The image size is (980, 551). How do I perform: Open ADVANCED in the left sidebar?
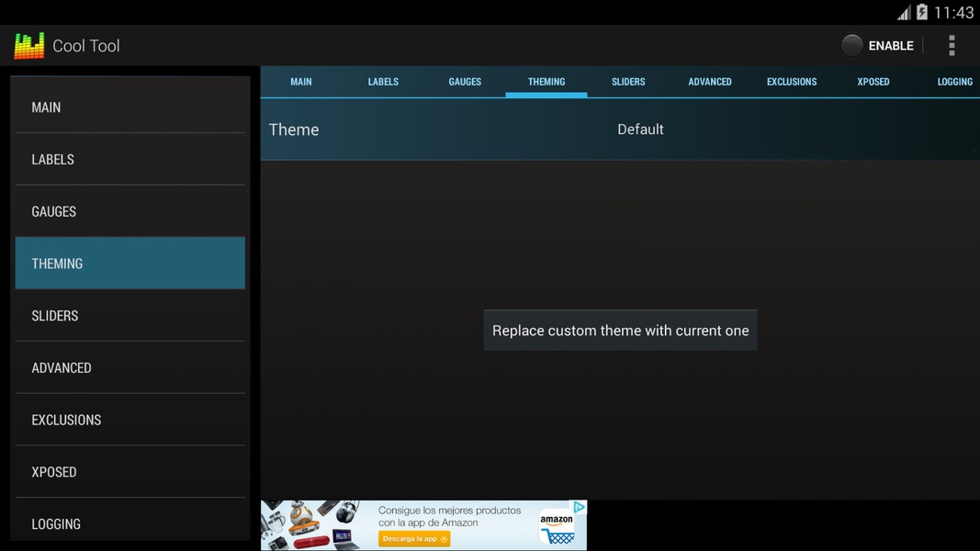click(130, 367)
